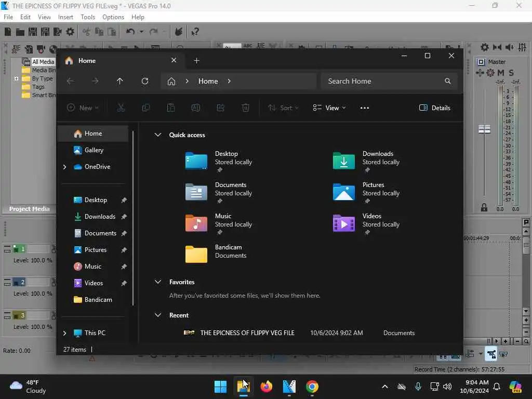Open the Downloads folder in Quick access
This screenshot has width=532, height=399.
point(366,161)
